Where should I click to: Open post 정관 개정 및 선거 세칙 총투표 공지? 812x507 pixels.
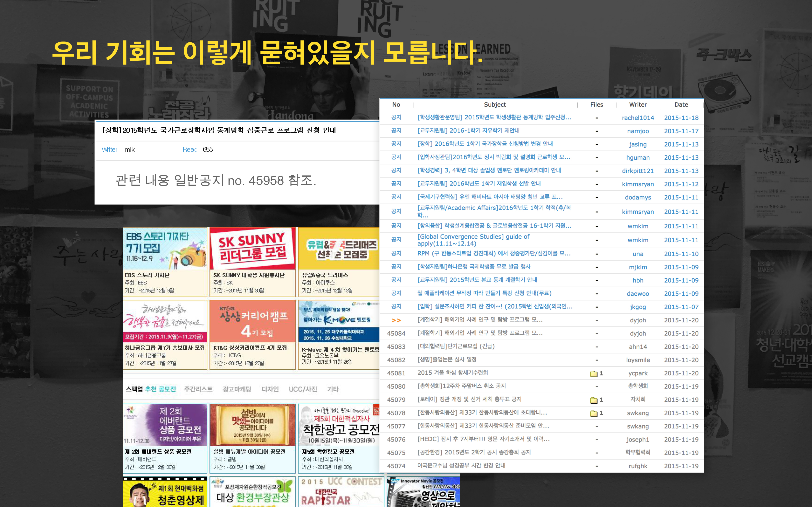point(469,399)
